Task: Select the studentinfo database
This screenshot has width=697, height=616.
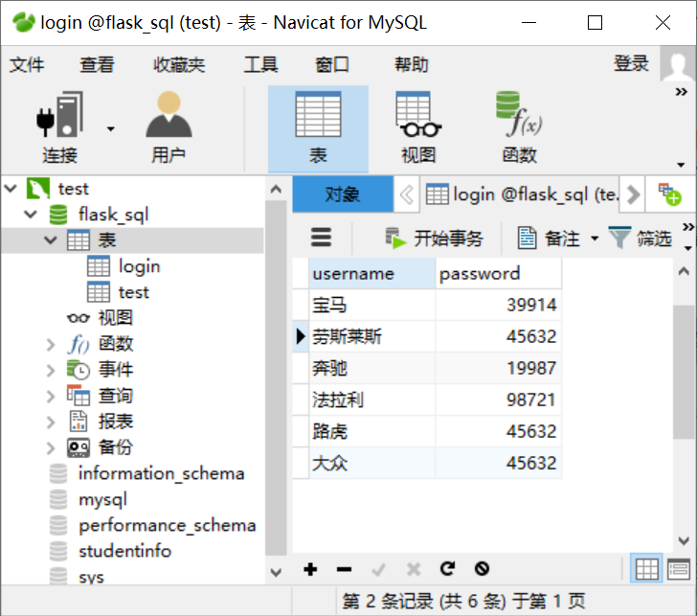Action: [124, 551]
